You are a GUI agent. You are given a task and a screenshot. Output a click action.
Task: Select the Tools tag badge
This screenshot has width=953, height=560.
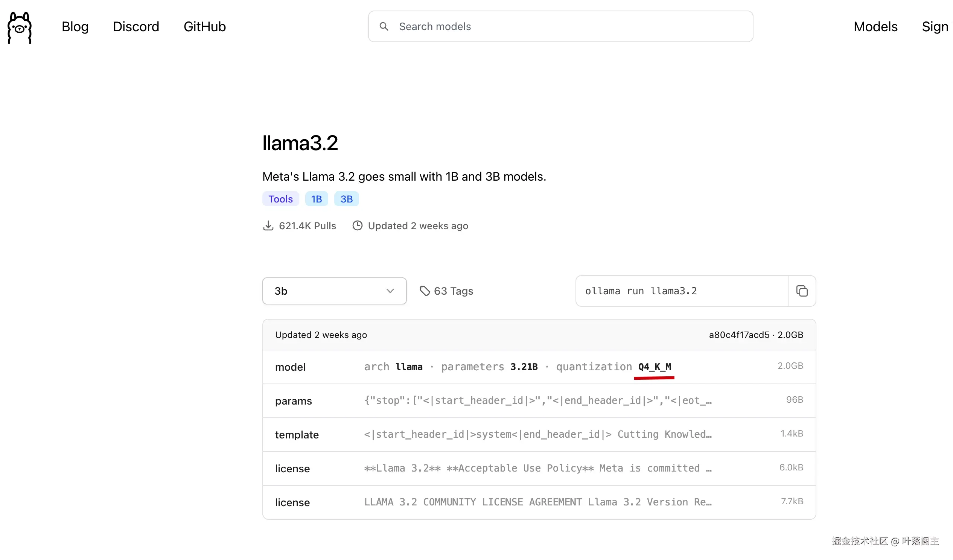click(280, 199)
